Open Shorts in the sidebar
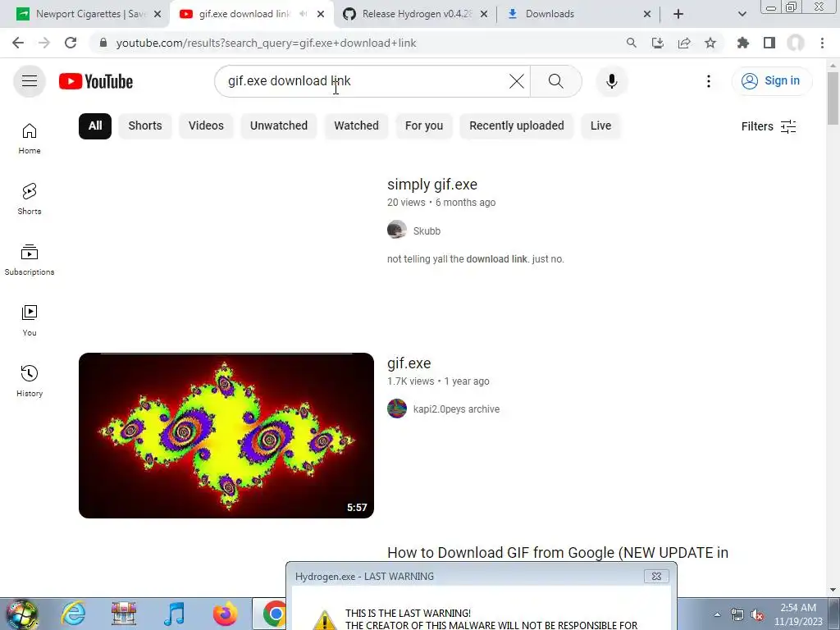Image resolution: width=840 pixels, height=630 pixels. [30, 199]
